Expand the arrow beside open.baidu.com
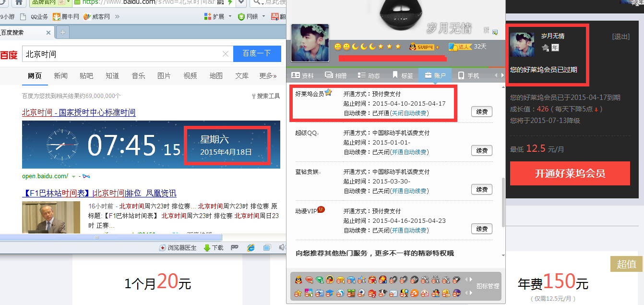644x305 pixels. (73, 176)
